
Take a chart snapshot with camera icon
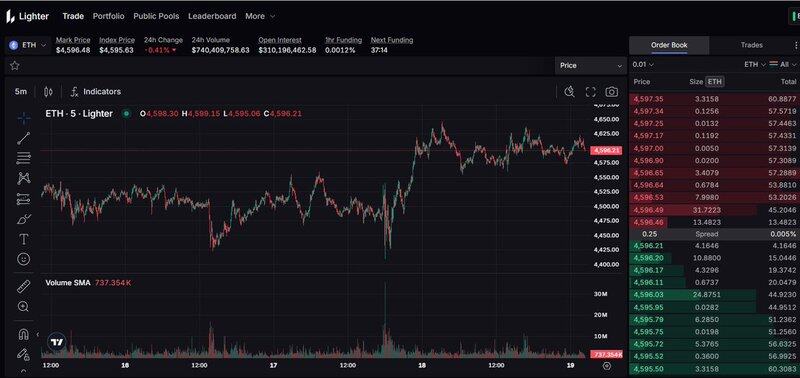(611, 92)
